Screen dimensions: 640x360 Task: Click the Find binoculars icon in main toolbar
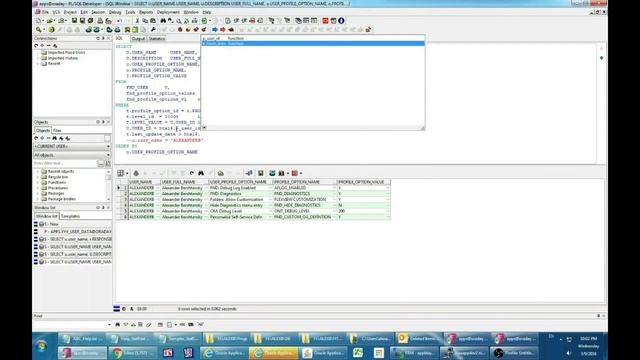point(163,20)
